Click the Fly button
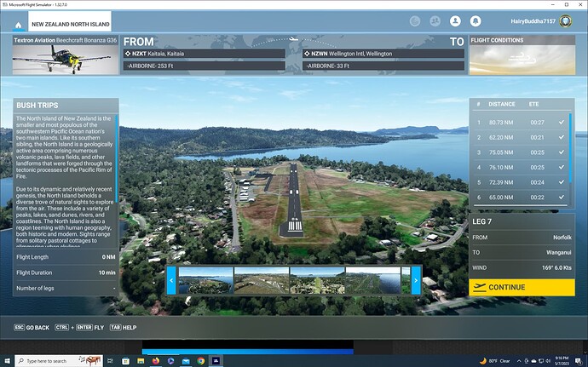The height and width of the screenshot is (367, 588). pyautogui.click(x=79, y=328)
